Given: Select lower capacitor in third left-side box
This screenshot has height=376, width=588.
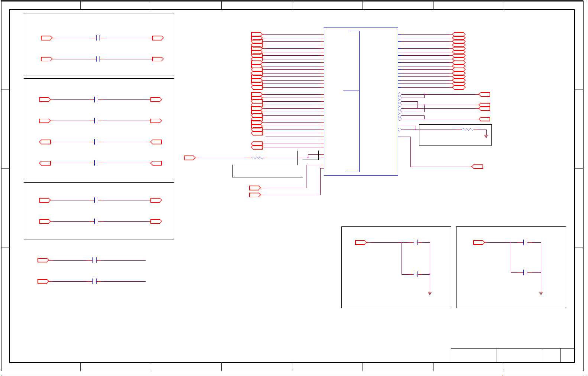Looking at the screenshot, I should point(96,221).
